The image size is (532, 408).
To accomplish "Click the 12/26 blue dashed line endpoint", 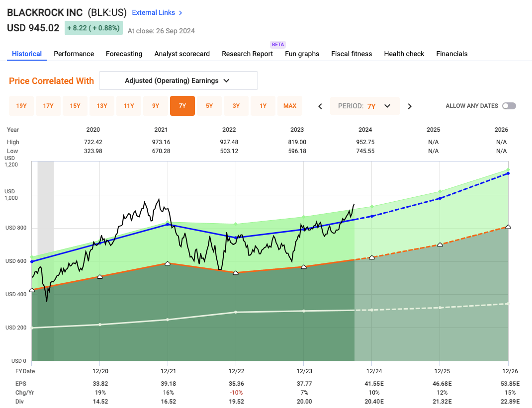I will pyautogui.click(x=508, y=173).
